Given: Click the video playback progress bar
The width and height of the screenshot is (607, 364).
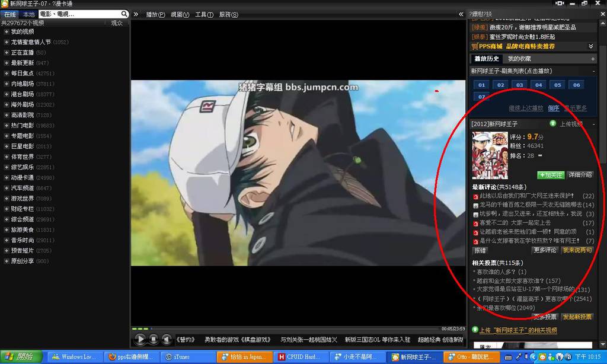Looking at the screenshot, I should click(x=286, y=329).
